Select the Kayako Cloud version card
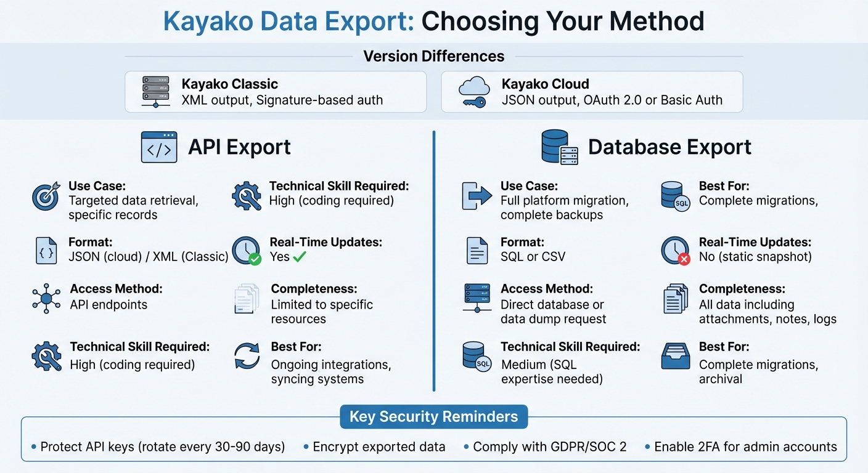The width and height of the screenshot is (868, 473). (x=592, y=91)
